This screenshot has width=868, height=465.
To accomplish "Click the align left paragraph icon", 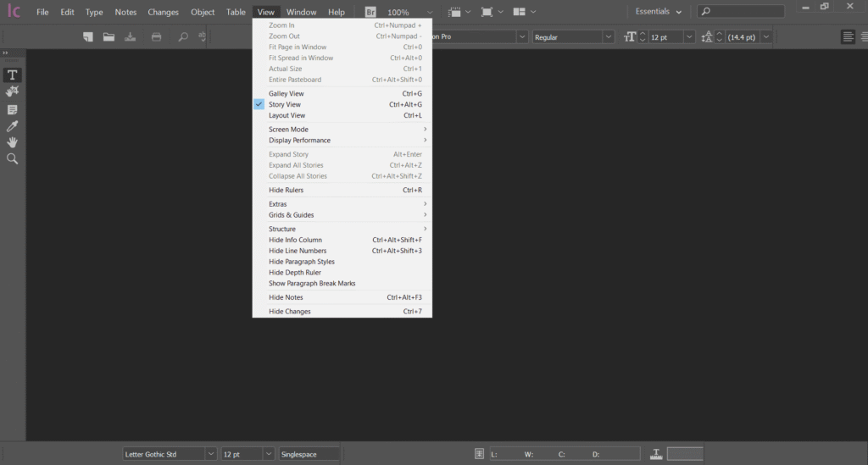I will tap(848, 37).
